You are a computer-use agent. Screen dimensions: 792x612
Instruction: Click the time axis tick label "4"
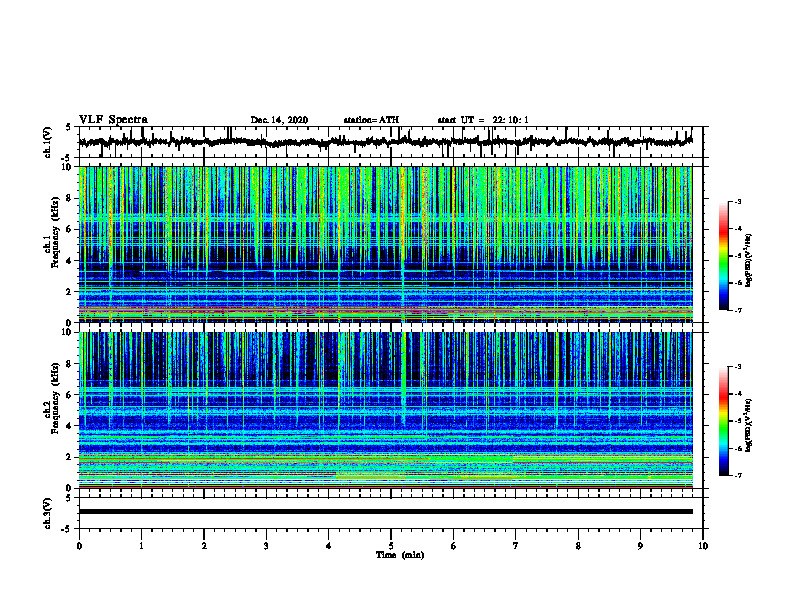[x=329, y=546]
